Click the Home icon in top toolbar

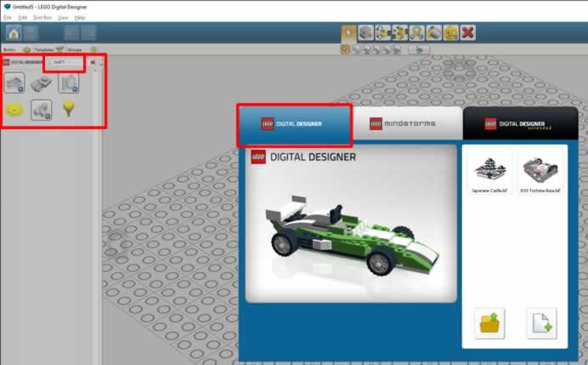pyautogui.click(x=14, y=33)
